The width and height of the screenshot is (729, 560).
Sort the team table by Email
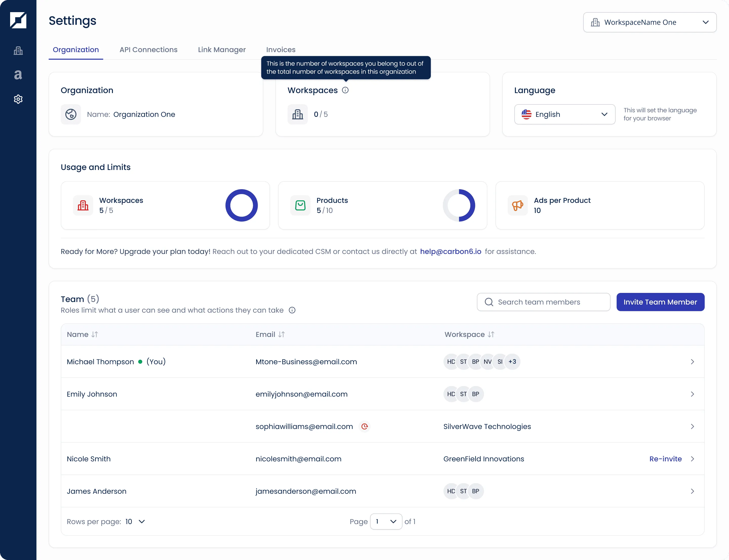(281, 334)
